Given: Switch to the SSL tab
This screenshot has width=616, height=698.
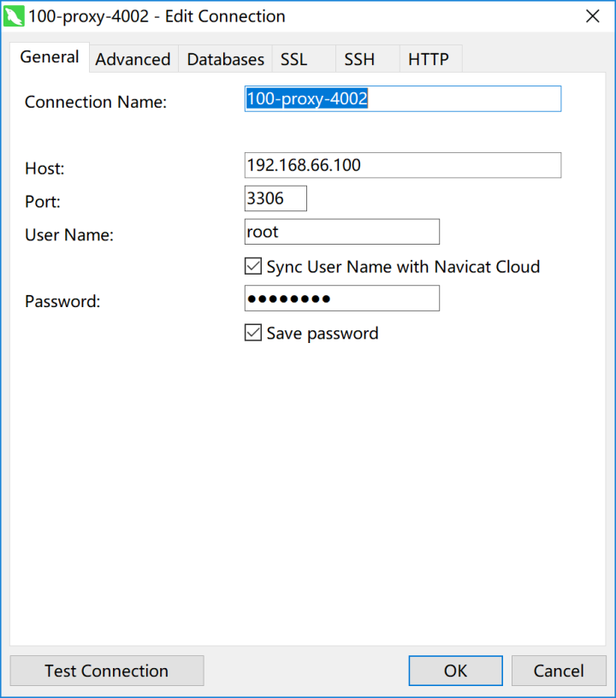Looking at the screenshot, I should [x=304, y=59].
